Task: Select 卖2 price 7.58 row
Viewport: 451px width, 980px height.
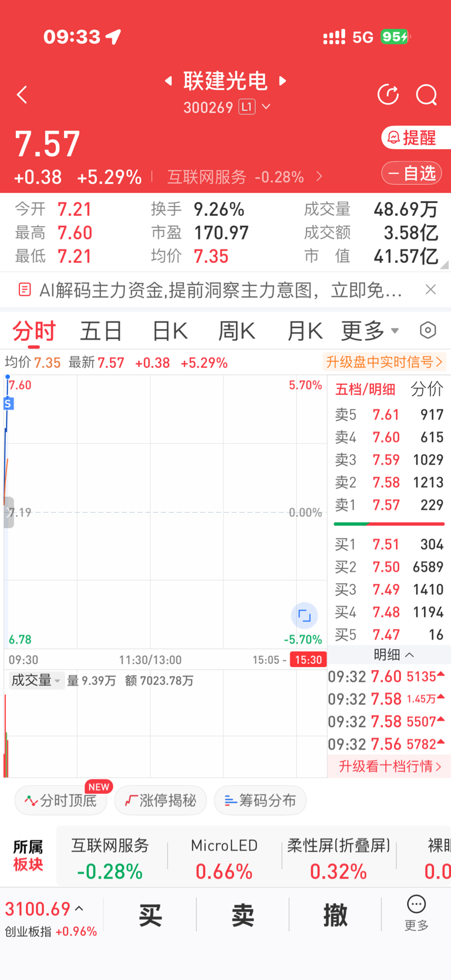Action: pos(389,482)
